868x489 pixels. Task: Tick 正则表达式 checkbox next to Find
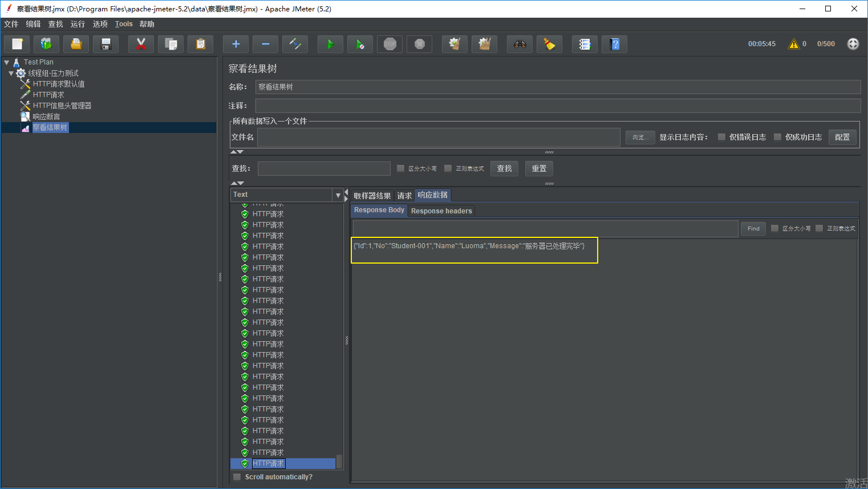tap(819, 228)
